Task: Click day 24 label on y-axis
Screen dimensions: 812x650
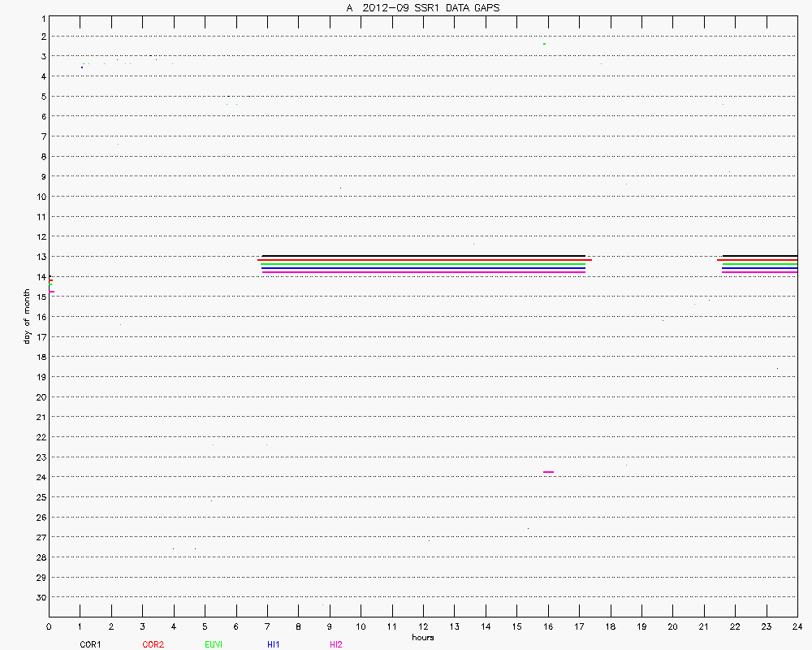Action: 40,477
